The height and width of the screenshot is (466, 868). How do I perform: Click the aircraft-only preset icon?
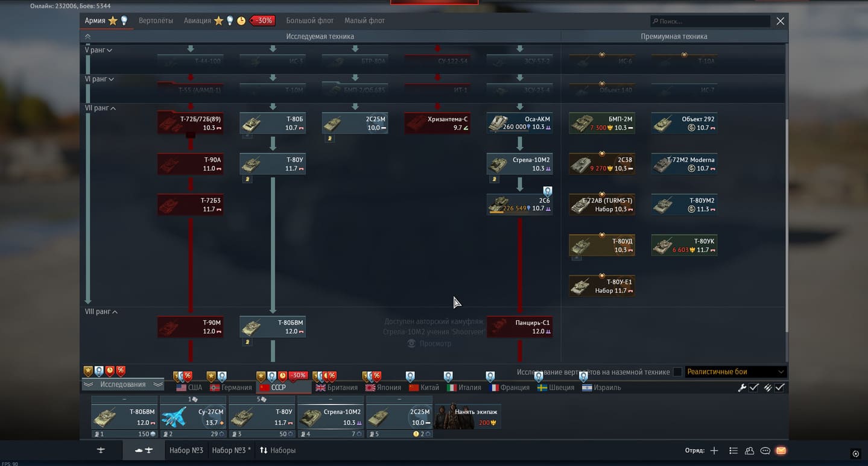[101, 450]
